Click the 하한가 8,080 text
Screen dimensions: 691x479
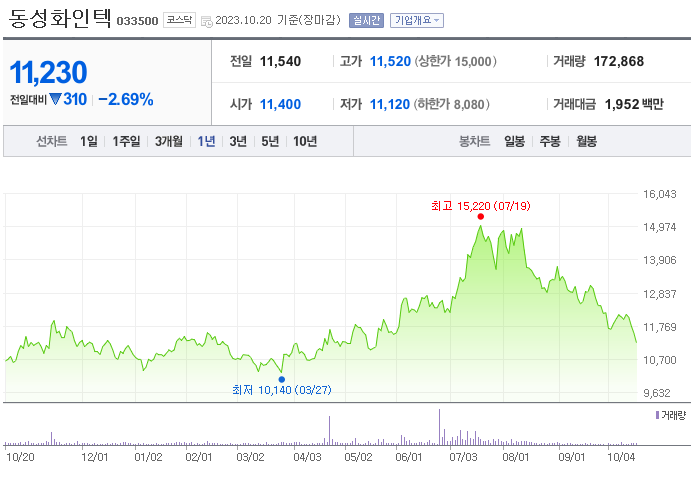click(452, 104)
